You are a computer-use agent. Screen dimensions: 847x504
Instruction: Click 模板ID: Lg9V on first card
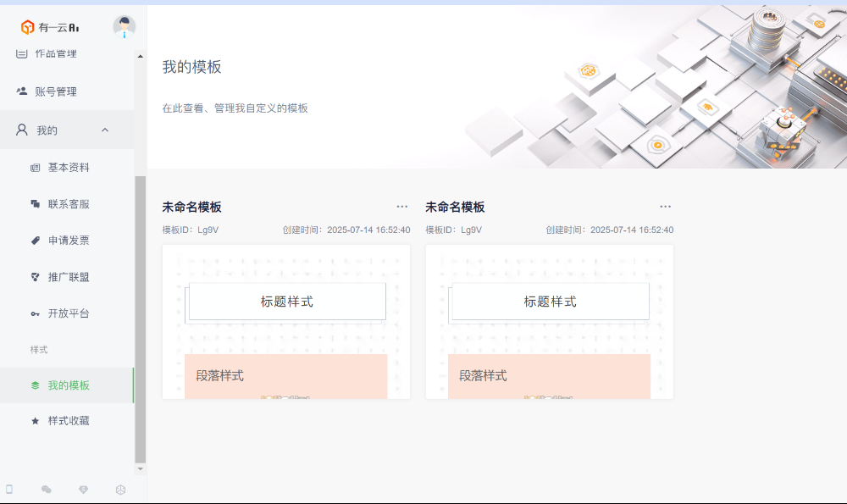[x=190, y=230]
